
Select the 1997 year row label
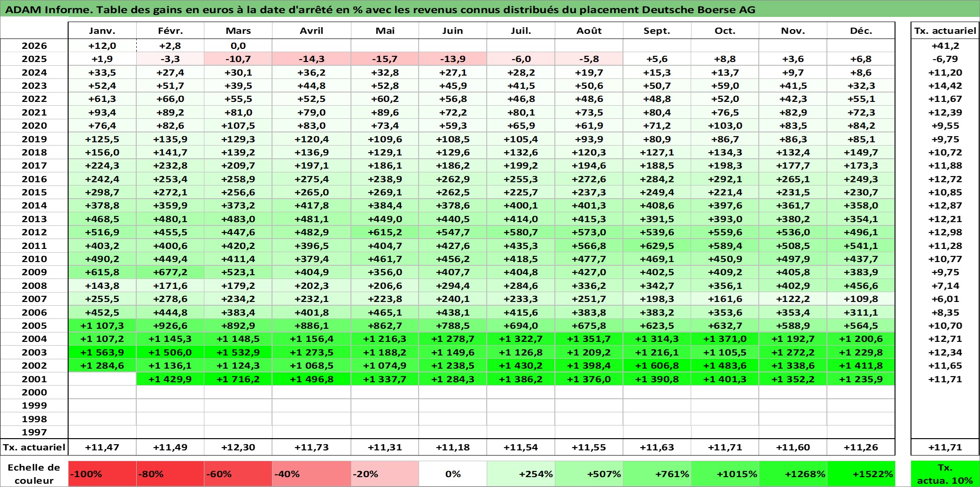coord(34,432)
